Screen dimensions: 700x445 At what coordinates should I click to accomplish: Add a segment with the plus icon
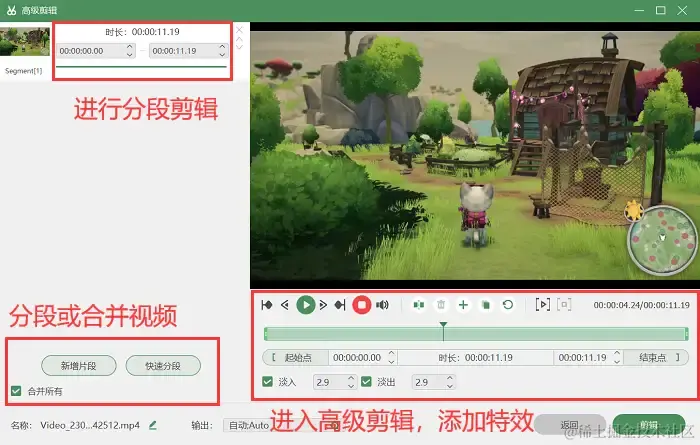pos(463,305)
